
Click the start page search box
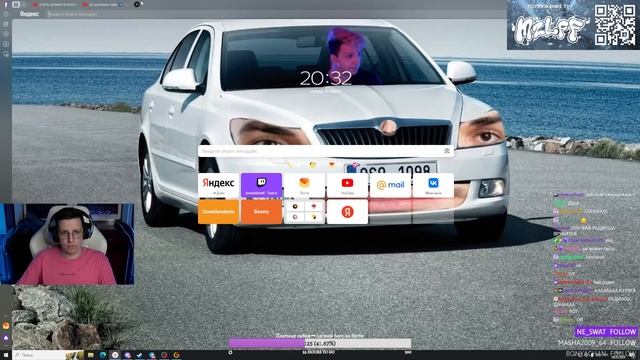point(326,151)
